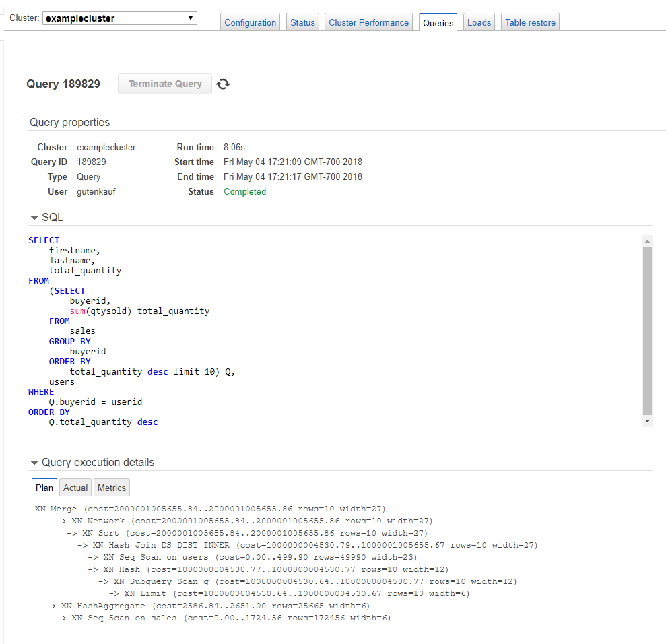The height and width of the screenshot is (644, 666).
Task: Switch to the Configuration tab
Action: pos(250,22)
